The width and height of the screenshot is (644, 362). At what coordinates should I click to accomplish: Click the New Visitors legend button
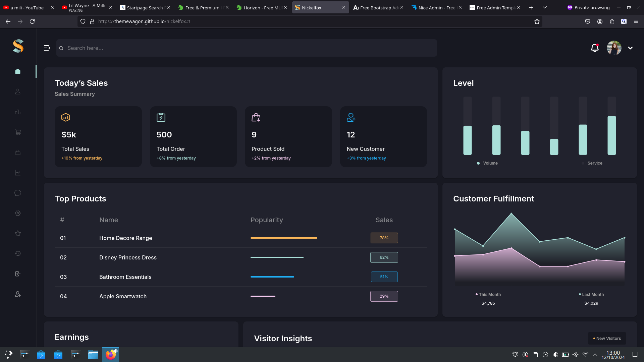607,339
